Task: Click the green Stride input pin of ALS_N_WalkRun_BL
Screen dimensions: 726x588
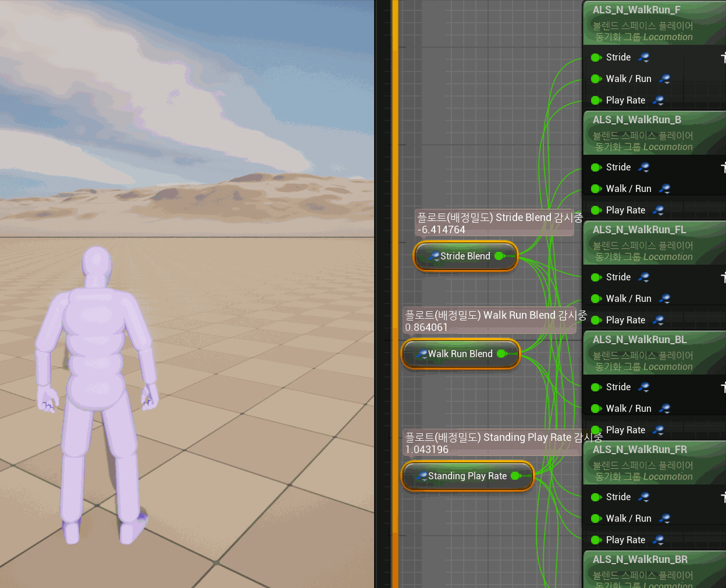Action: point(596,387)
